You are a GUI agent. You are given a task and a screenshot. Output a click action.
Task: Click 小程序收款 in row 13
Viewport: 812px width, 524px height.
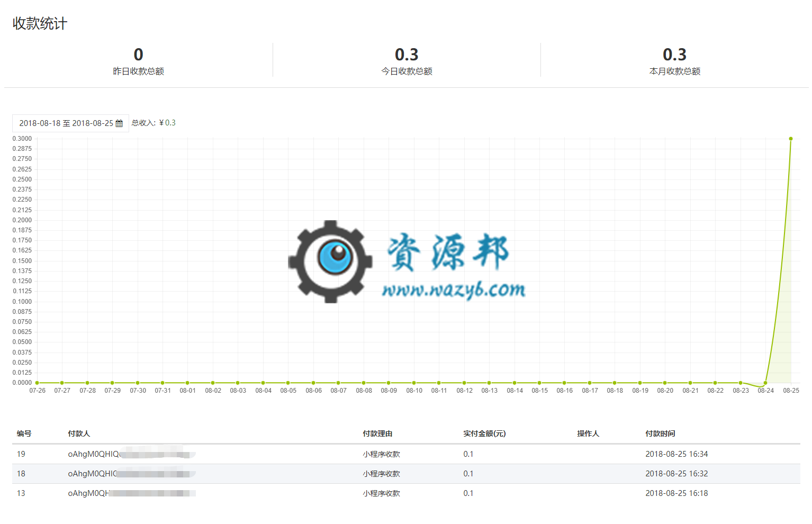click(x=381, y=493)
